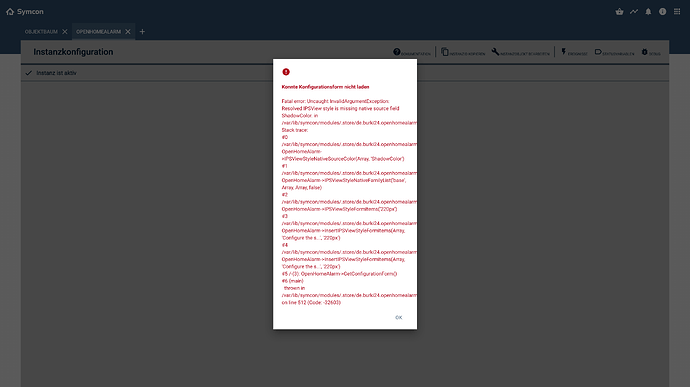
Task: Click '#5 /-(3): OpenHomeAlarm->GetConfigurationForm()' line
Action: pos(339,274)
